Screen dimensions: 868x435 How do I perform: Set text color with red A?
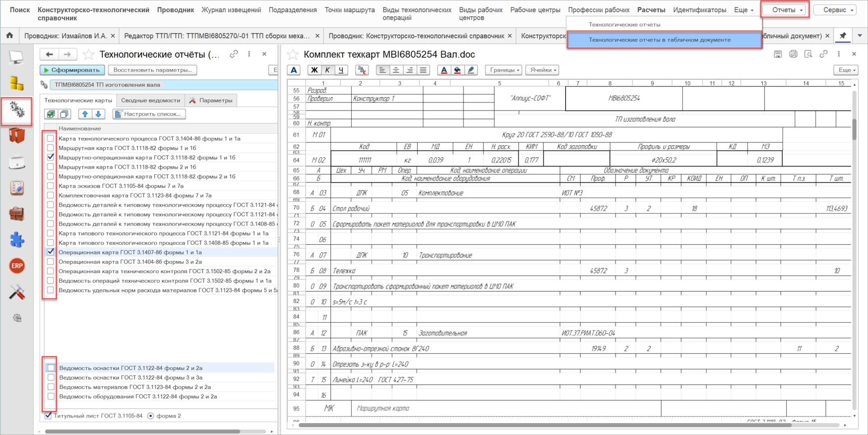click(444, 70)
